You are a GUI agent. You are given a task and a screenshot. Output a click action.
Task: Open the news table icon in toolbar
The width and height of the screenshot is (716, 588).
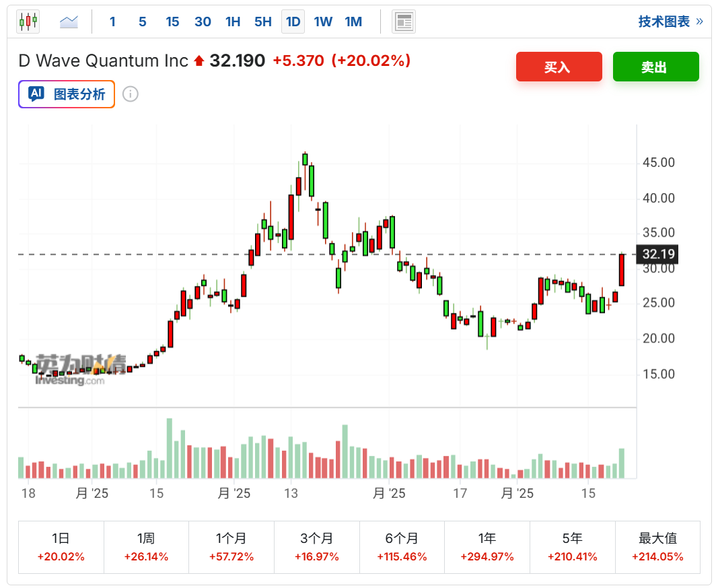coord(404,22)
